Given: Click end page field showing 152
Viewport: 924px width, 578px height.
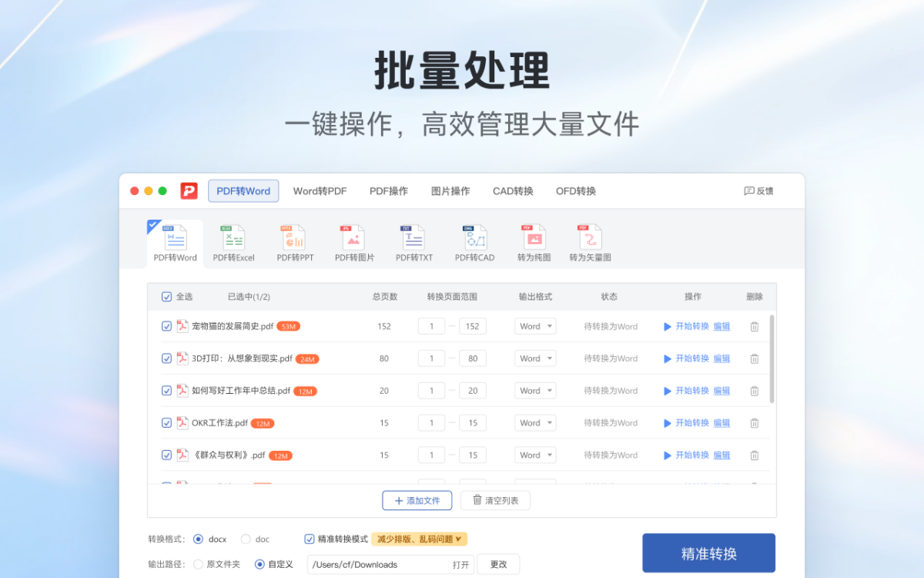Looking at the screenshot, I should pos(473,327).
